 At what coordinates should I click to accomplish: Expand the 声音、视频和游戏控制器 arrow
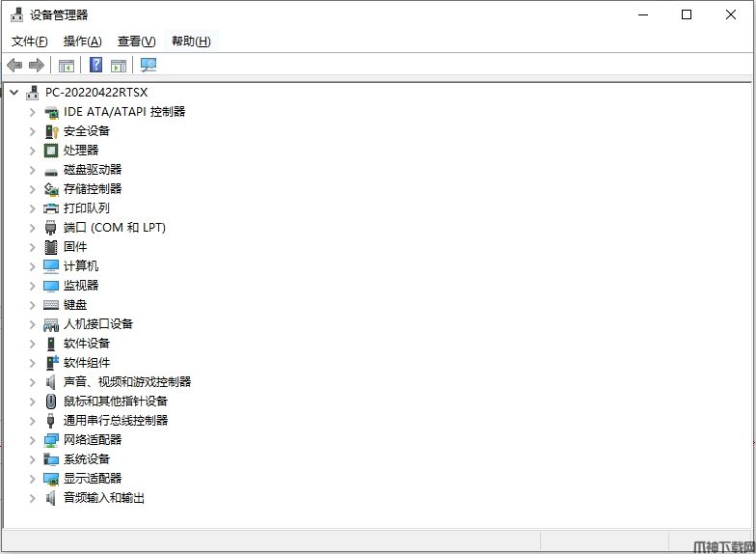coord(33,382)
